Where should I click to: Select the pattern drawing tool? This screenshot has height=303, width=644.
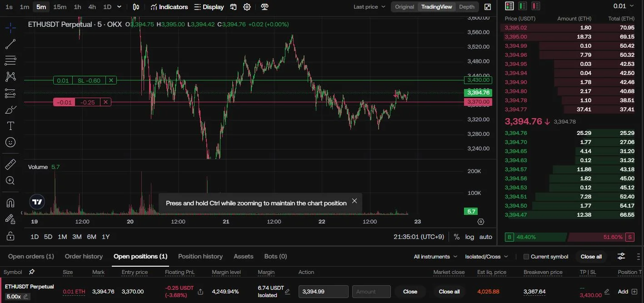coord(10,77)
